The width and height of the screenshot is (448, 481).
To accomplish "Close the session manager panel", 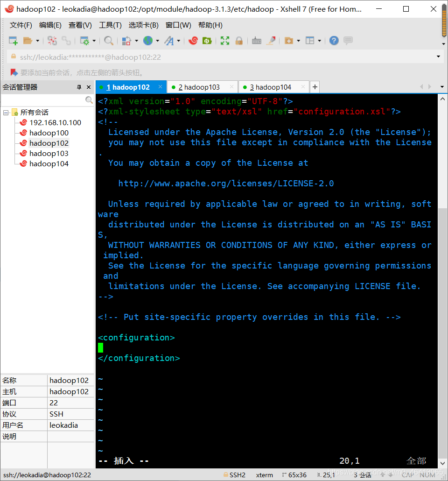I will click(89, 87).
